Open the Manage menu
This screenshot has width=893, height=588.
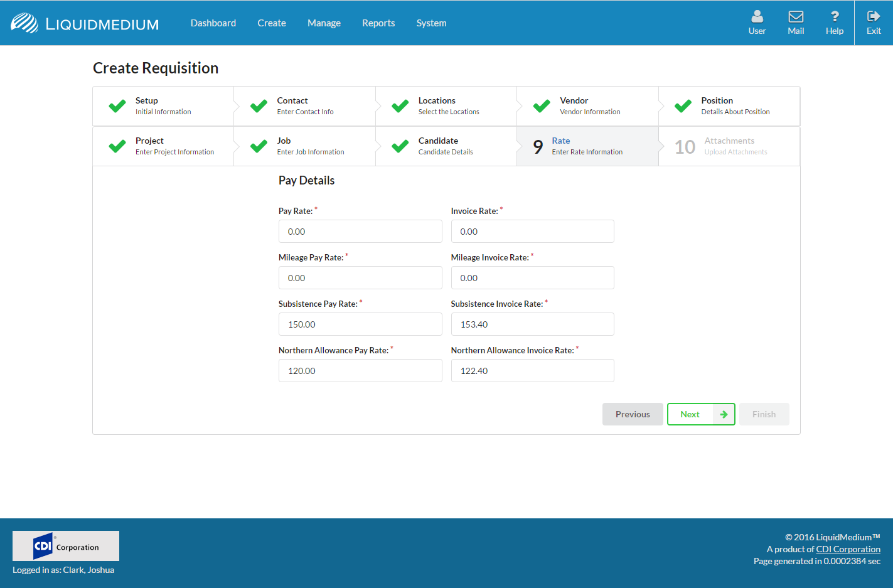coord(324,23)
